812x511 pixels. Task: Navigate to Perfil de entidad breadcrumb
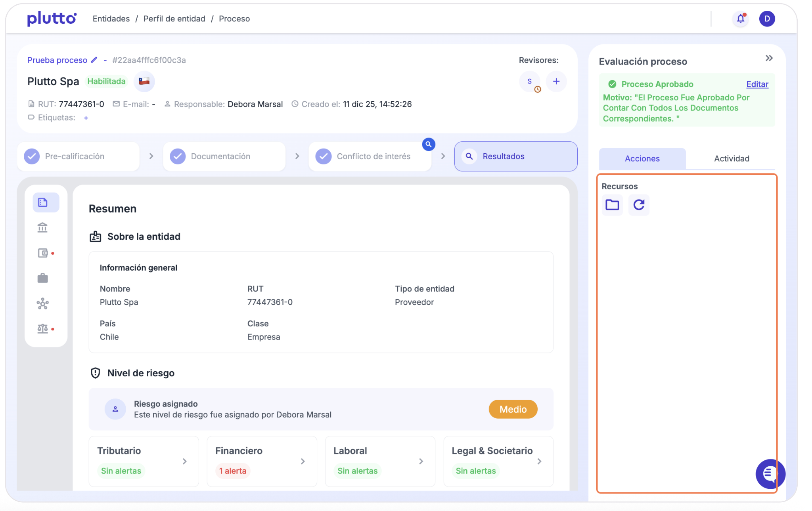coord(174,19)
